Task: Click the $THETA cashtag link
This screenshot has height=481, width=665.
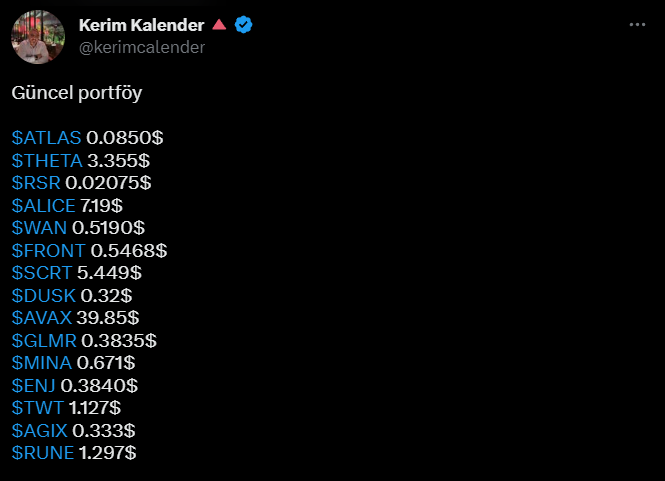Action: tap(46, 160)
